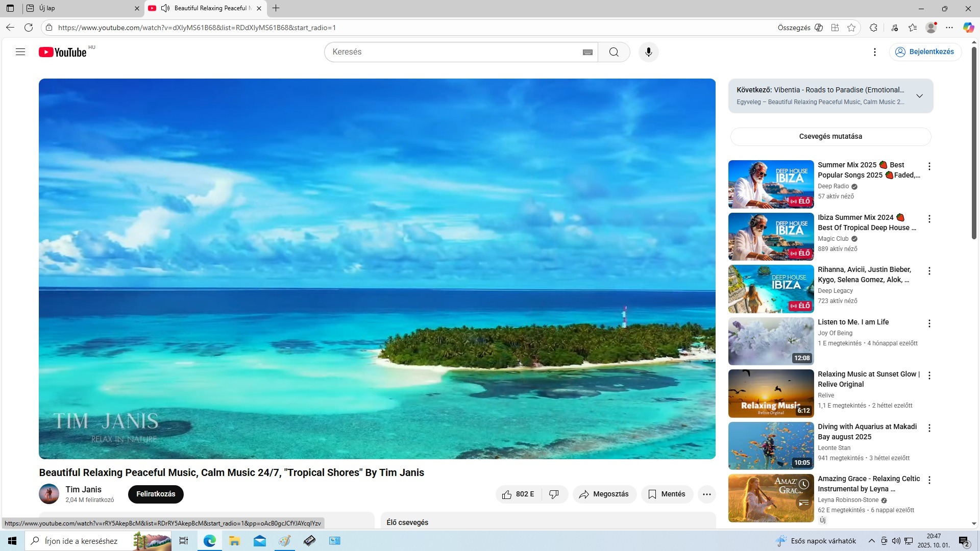The image size is (980, 551).
Task: Open the on-screen keyboard icon in search box
Action: (x=587, y=52)
